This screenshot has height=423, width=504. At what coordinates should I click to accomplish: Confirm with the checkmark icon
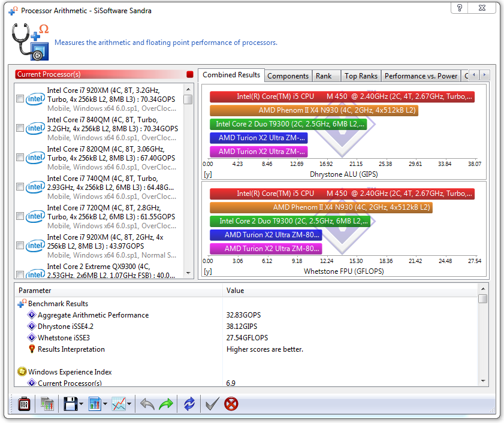pos(212,404)
